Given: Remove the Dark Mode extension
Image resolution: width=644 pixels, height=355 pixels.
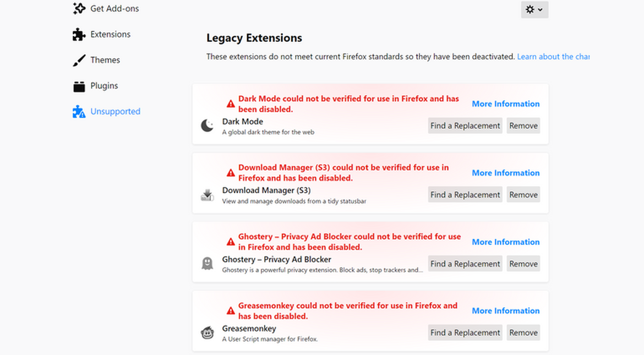Looking at the screenshot, I should coord(523,125).
